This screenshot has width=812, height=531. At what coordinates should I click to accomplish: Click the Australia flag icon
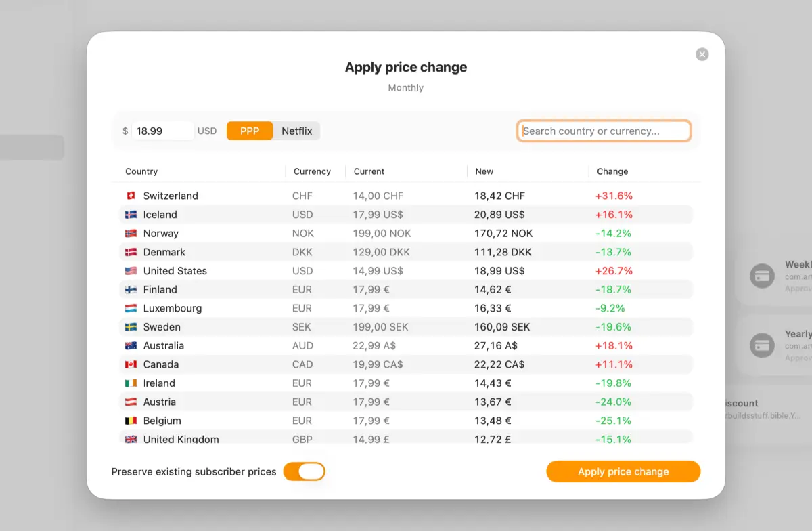pos(131,345)
